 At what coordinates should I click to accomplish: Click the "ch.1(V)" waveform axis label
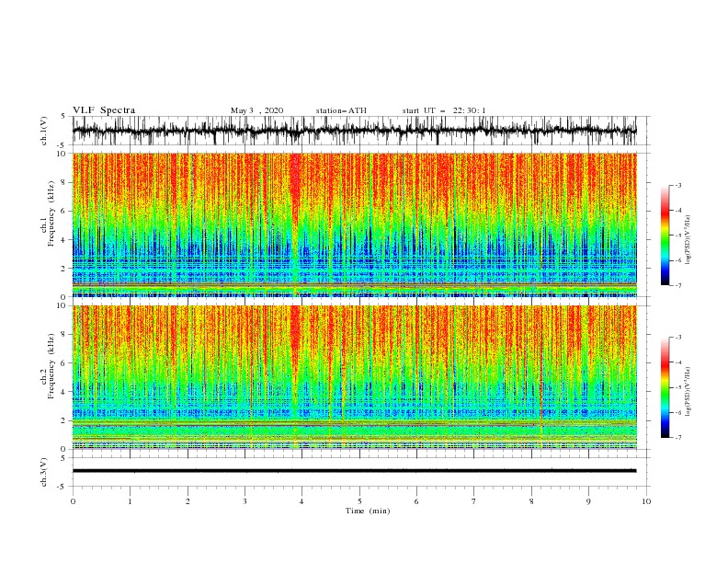44,131
